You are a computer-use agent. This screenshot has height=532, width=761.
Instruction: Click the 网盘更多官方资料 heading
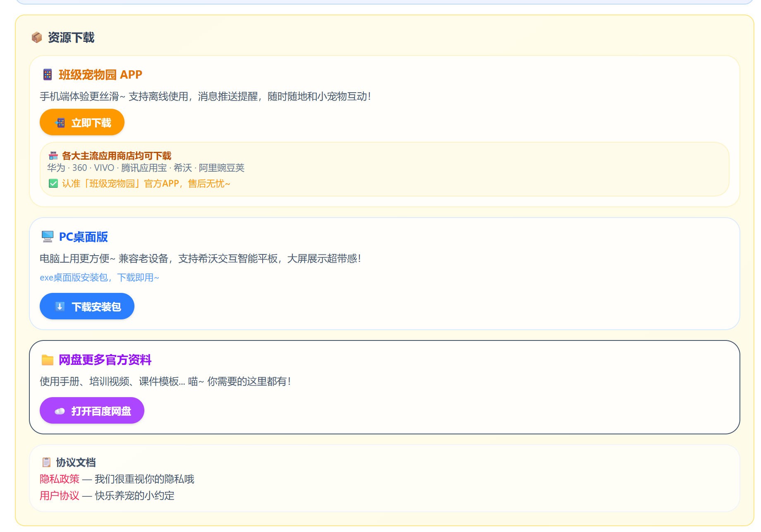pos(105,360)
